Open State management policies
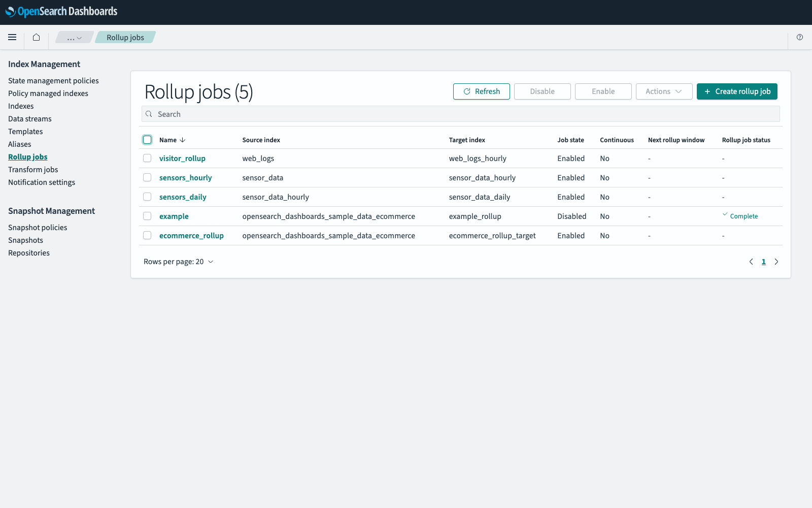 pyautogui.click(x=53, y=81)
